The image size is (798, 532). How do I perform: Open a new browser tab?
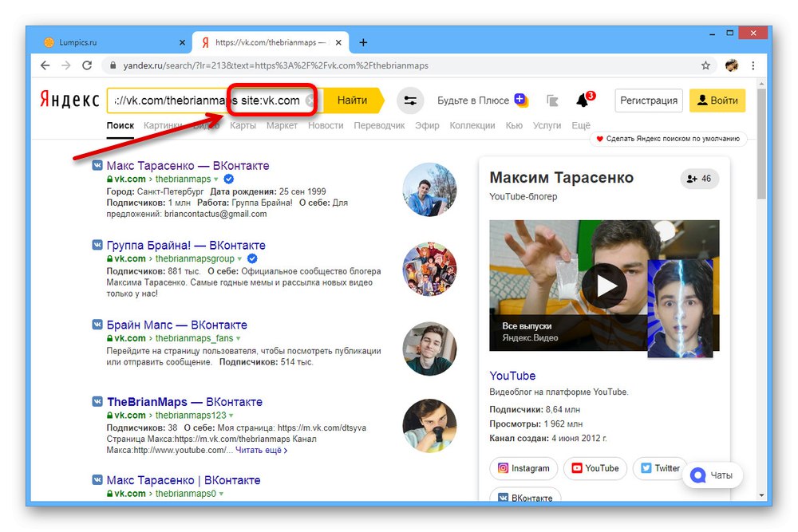[363, 43]
